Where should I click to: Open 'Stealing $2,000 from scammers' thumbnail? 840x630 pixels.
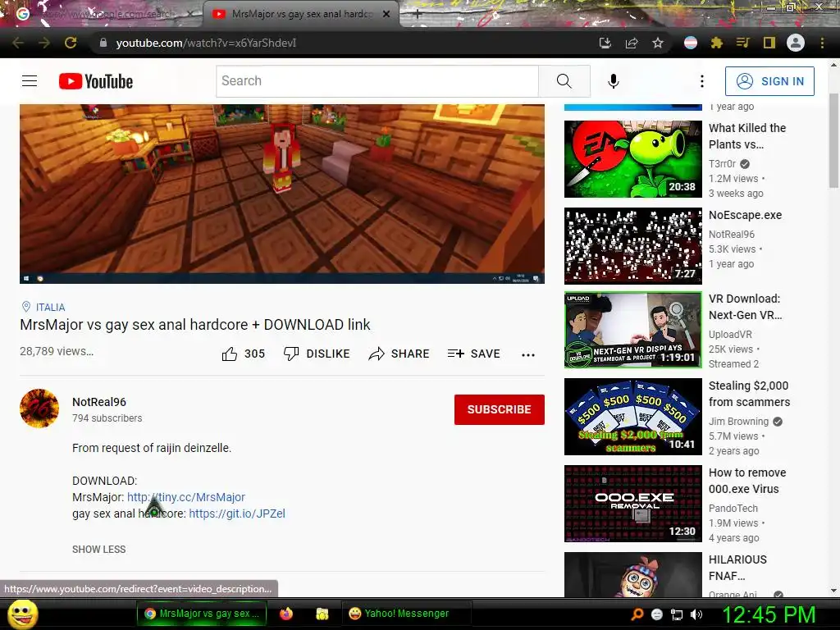tap(632, 417)
